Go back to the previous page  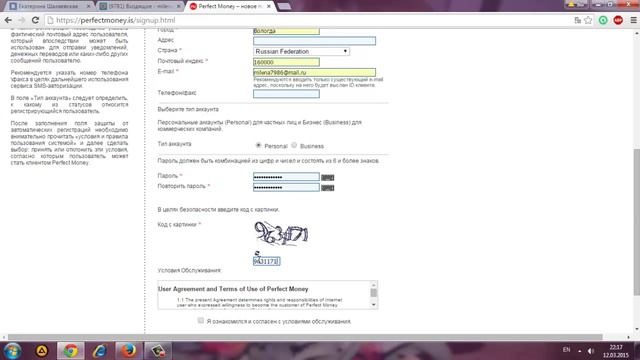coord(8,20)
